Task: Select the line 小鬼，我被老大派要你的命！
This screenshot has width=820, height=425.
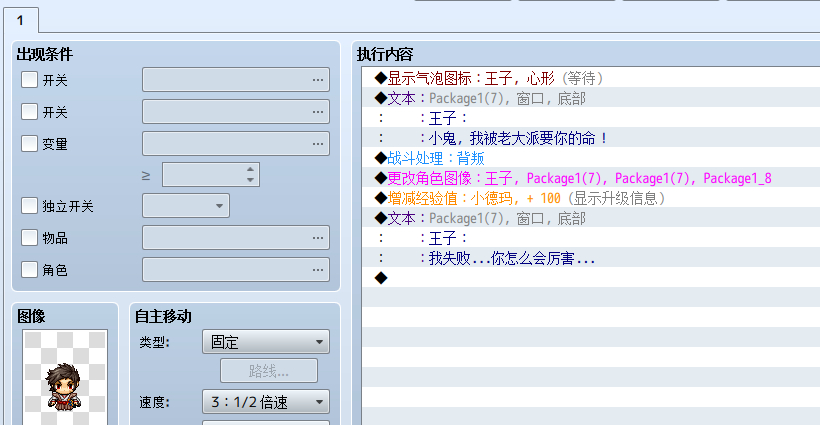Action: 591,138
